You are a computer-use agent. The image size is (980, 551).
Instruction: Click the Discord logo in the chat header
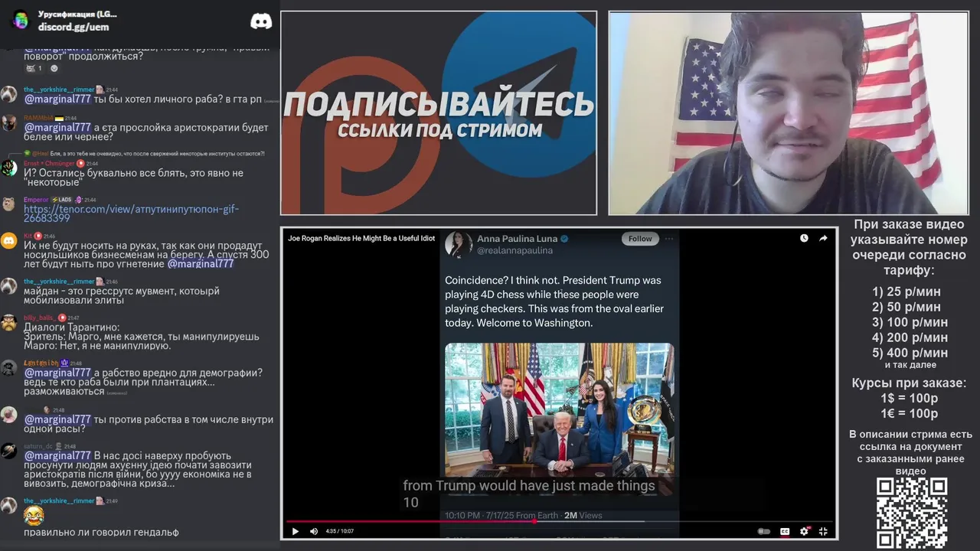click(261, 21)
